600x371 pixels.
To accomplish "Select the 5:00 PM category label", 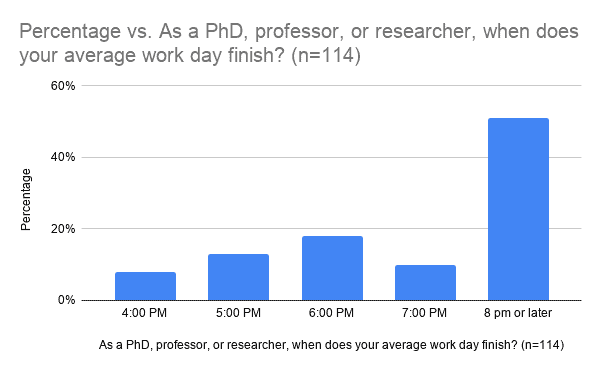I will [x=238, y=313].
